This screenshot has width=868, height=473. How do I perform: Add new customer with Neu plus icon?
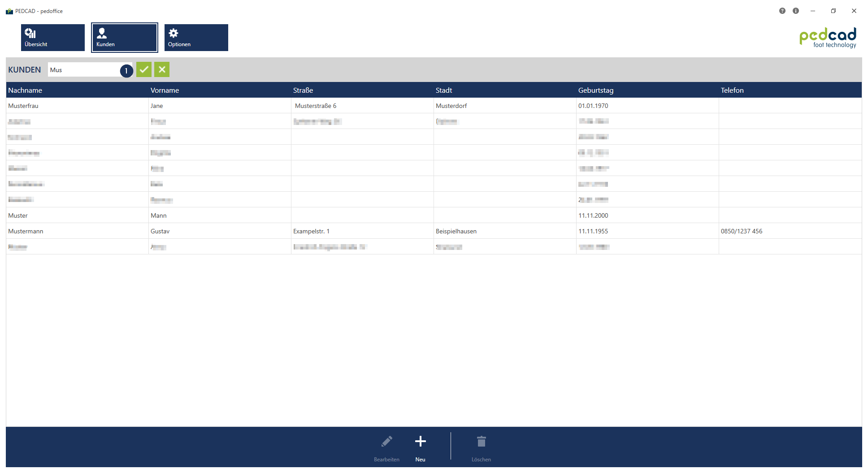420,442
